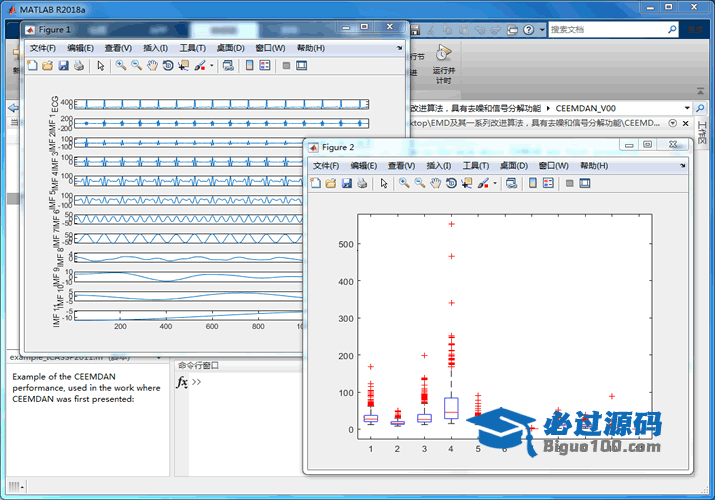Open brush color dropdown arrow in Figure 2
Image resolution: width=715 pixels, height=500 pixels.
495,183
